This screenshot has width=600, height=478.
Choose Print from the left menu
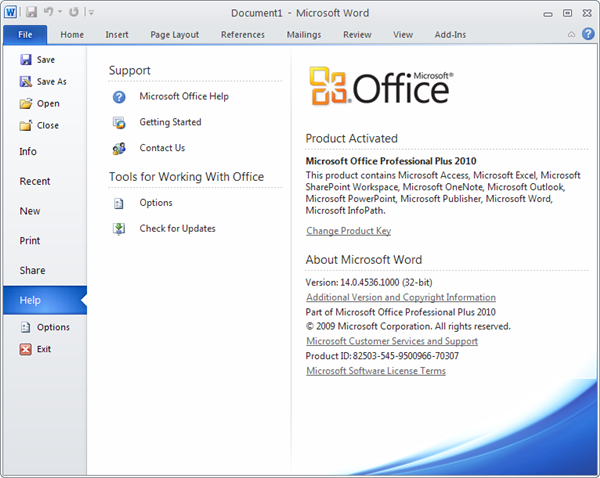pos(30,241)
